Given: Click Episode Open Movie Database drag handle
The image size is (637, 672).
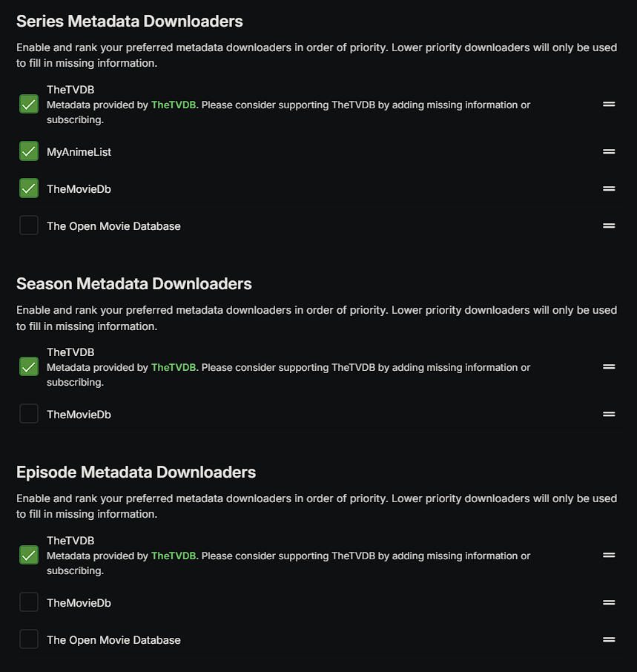Looking at the screenshot, I should (x=609, y=639).
